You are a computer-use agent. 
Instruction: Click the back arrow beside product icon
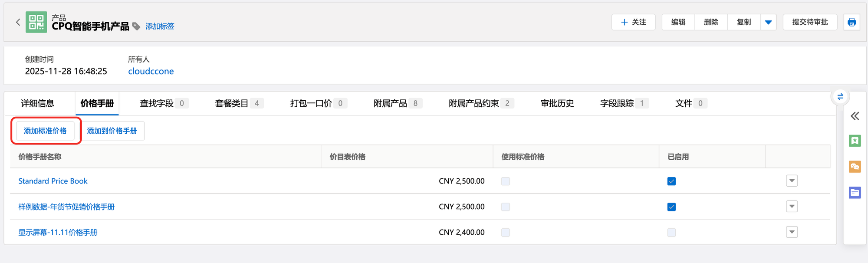click(x=18, y=22)
